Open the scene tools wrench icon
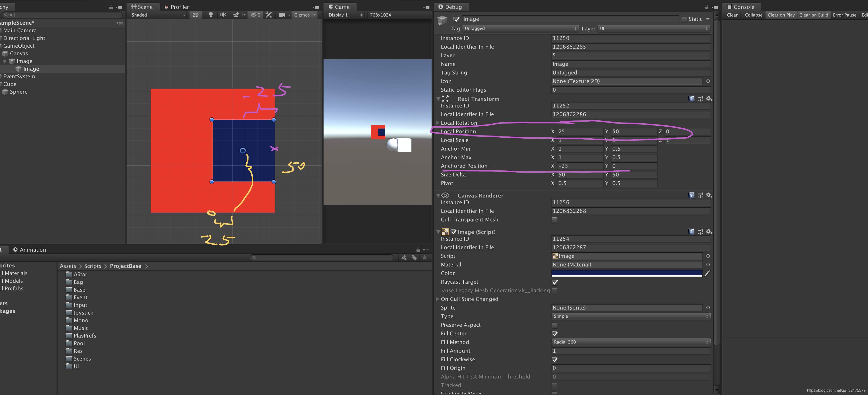 pos(269,15)
